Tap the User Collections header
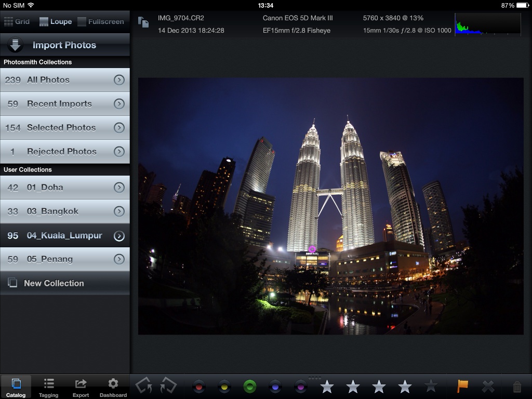The height and width of the screenshot is (399, 532). click(28, 170)
